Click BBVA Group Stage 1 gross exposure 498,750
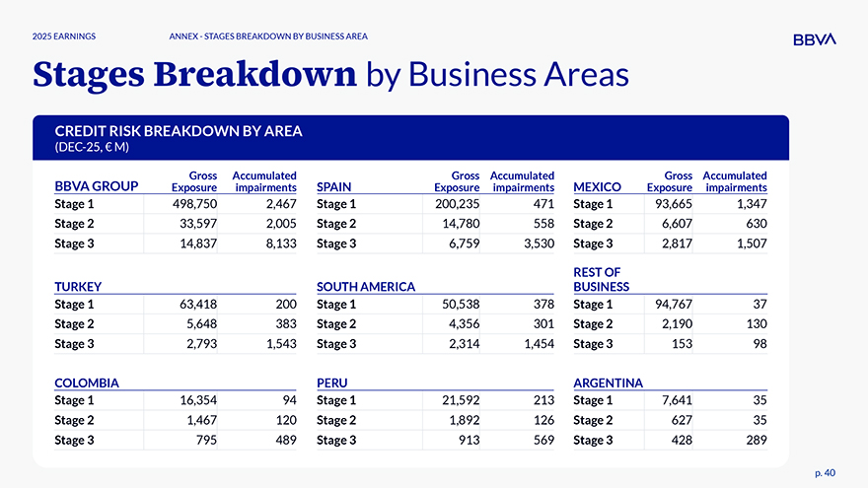The height and width of the screenshot is (488, 868). pyautogui.click(x=195, y=204)
